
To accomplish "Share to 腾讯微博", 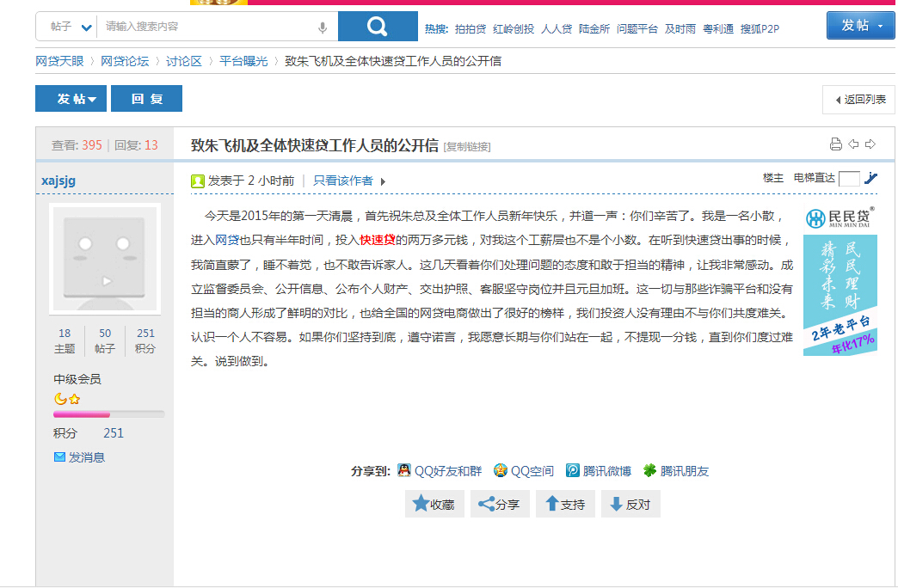I will 607,471.
